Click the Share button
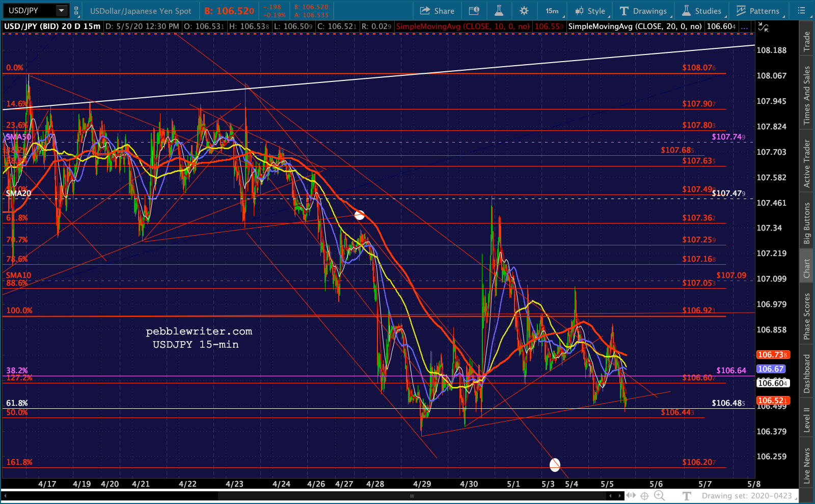The width and height of the screenshot is (815, 504). pos(437,11)
